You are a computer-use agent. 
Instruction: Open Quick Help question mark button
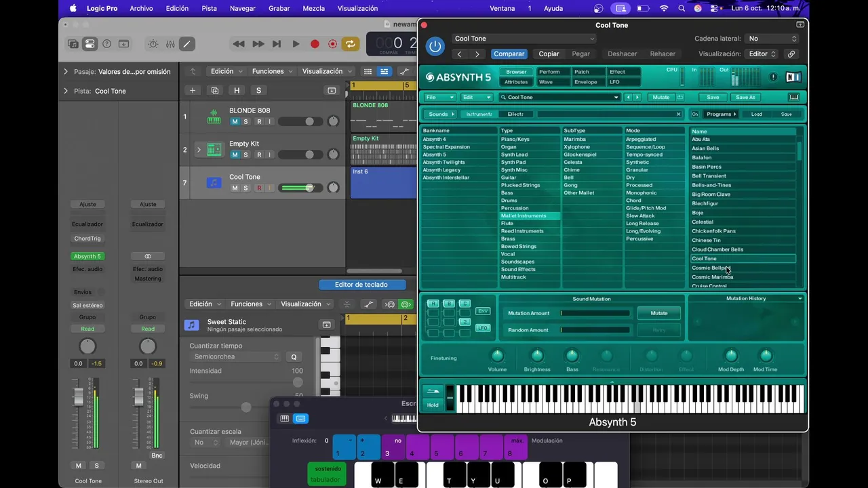tap(106, 44)
